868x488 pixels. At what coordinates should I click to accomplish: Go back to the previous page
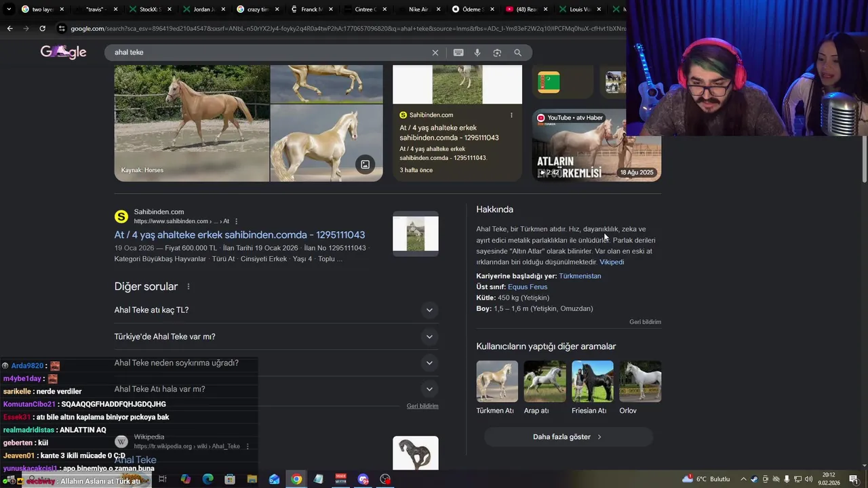(9, 28)
